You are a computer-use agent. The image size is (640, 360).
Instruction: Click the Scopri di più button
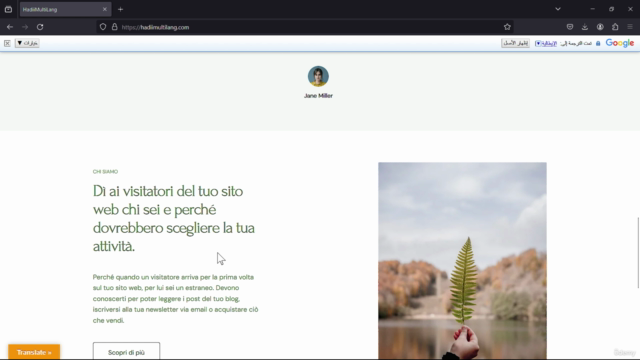click(x=127, y=351)
